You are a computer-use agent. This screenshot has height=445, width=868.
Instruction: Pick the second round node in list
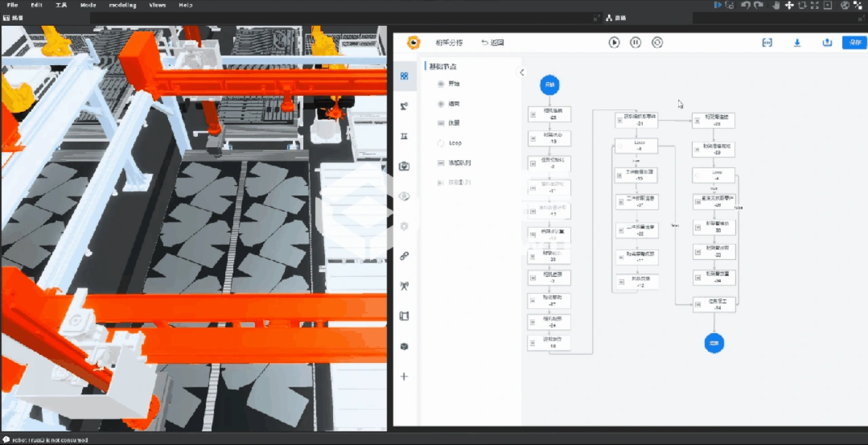coord(449,104)
